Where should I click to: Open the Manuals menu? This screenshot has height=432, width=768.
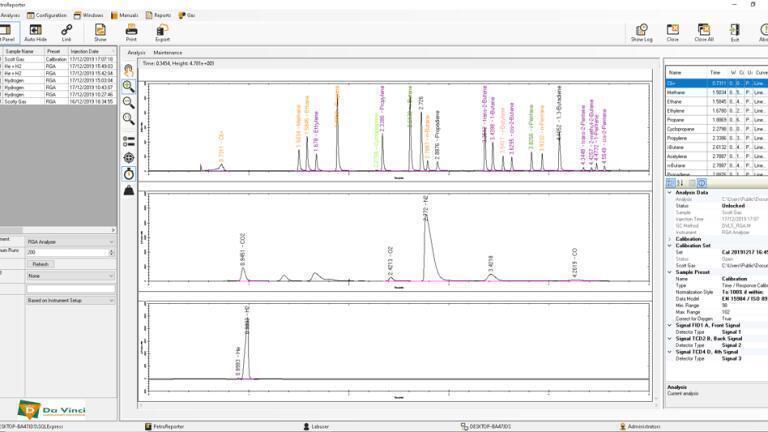(x=124, y=15)
